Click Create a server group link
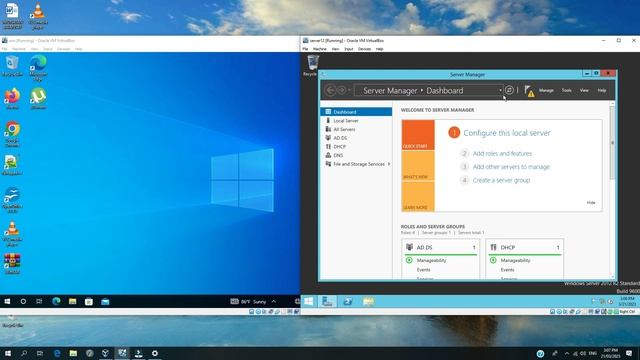The image size is (640, 360). click(501, 180)
